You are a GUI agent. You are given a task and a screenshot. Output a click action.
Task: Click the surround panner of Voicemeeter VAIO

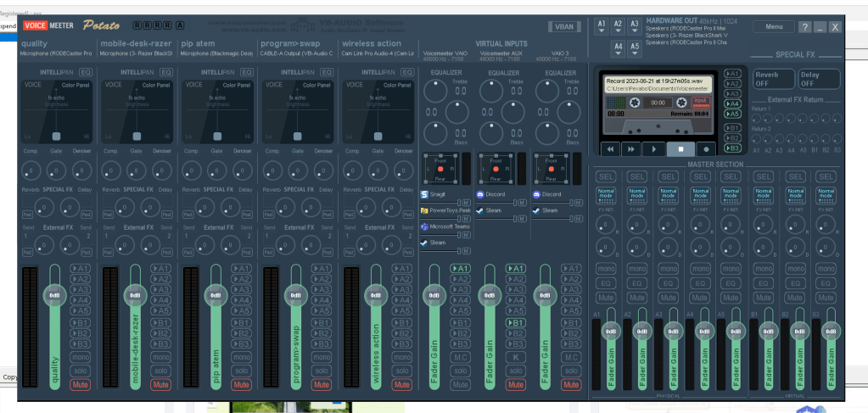coord(440,168)
